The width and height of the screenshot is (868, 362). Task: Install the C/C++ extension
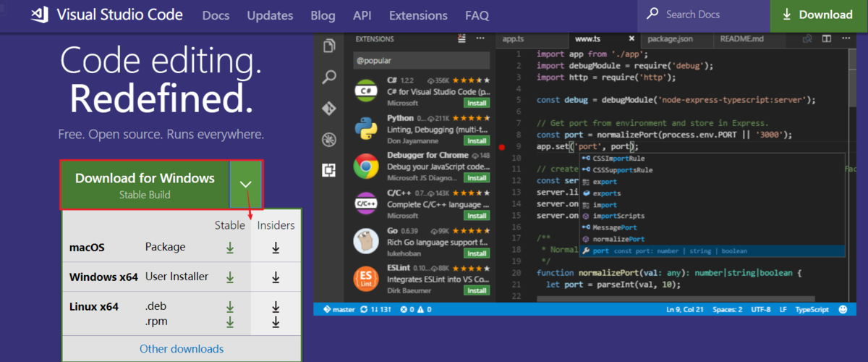476,216
